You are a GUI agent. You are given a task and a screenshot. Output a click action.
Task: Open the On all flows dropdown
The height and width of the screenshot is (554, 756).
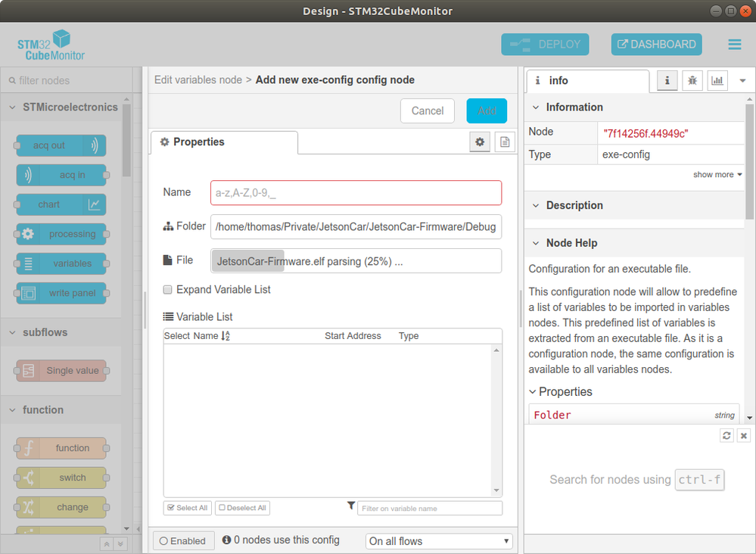coord(439,541)
